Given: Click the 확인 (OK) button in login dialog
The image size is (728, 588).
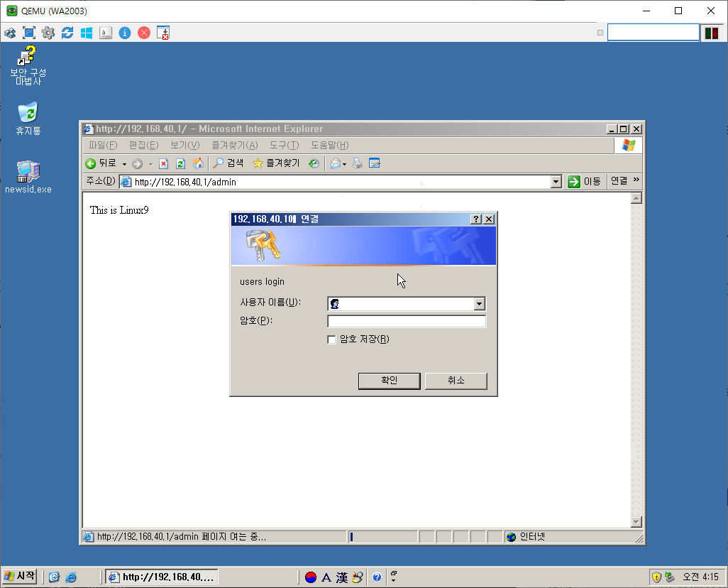Looking at the screenshot, I should coord(389,381).
